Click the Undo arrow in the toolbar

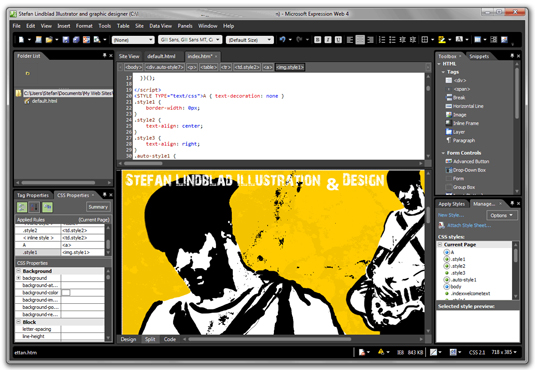pyautogui.click(x=282, y=40)
